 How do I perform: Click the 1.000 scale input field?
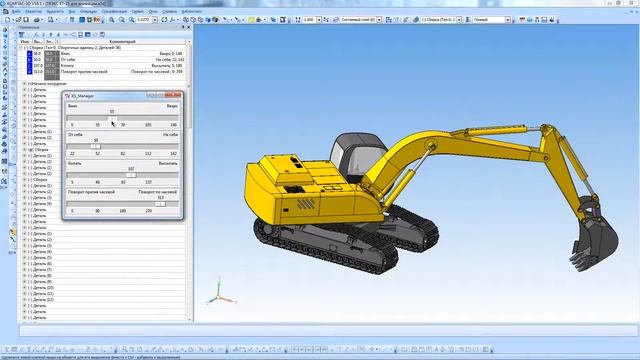[x=309, y=20]
